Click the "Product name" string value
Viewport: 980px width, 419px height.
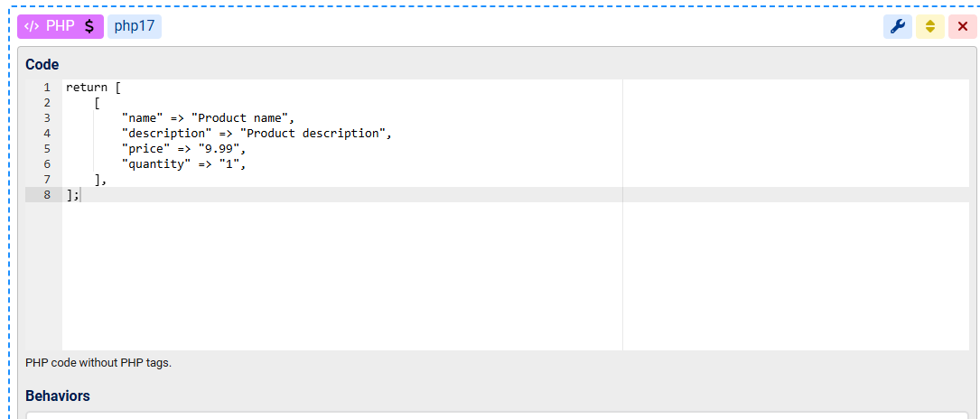point(242,118)
